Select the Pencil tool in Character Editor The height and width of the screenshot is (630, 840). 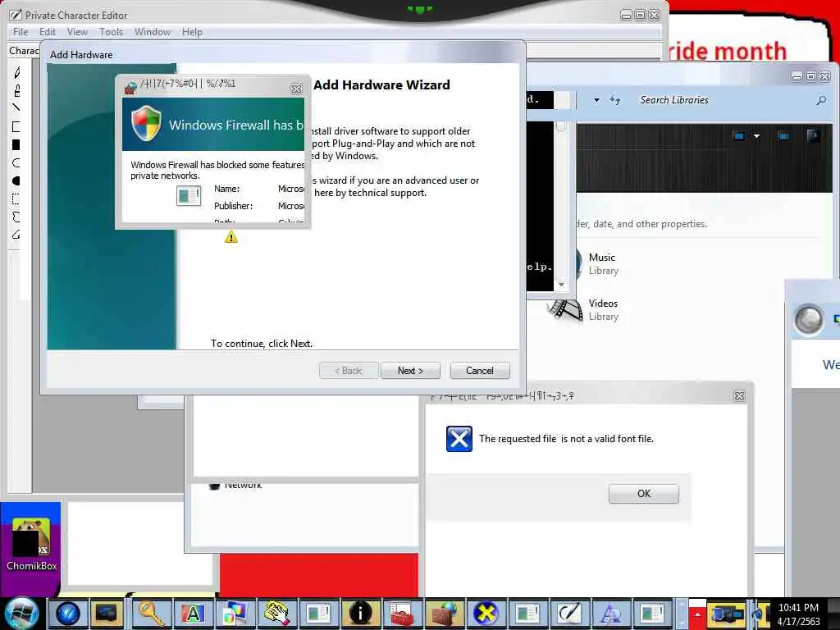tap(16, 72)
